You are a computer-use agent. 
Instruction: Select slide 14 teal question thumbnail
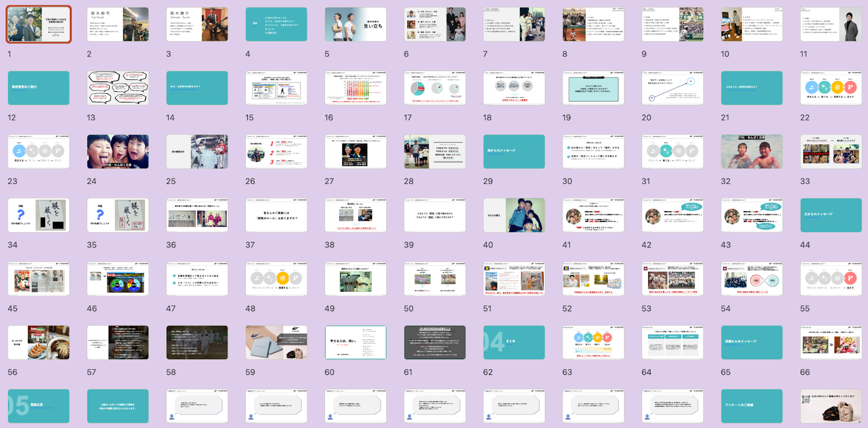click(x=197, y=88)
